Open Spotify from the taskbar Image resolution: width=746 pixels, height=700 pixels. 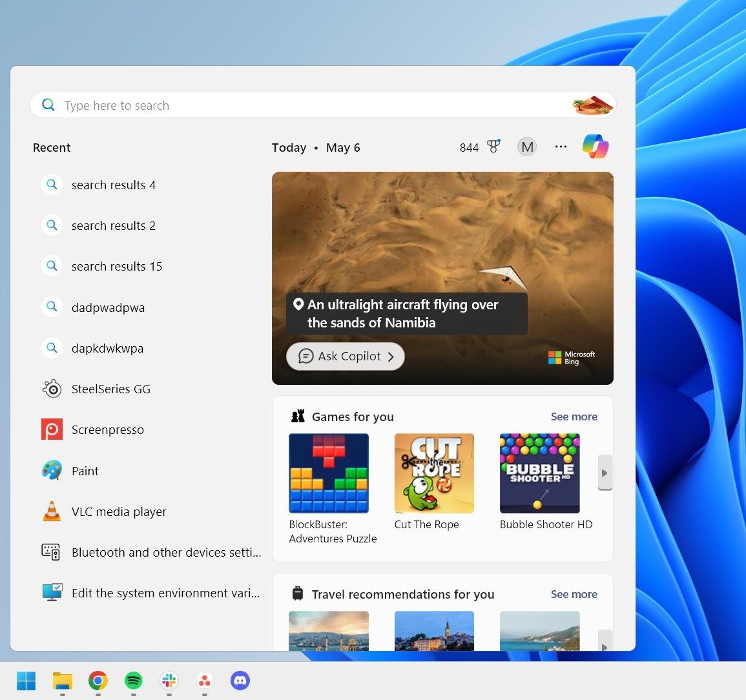click(x=133, y=681)
